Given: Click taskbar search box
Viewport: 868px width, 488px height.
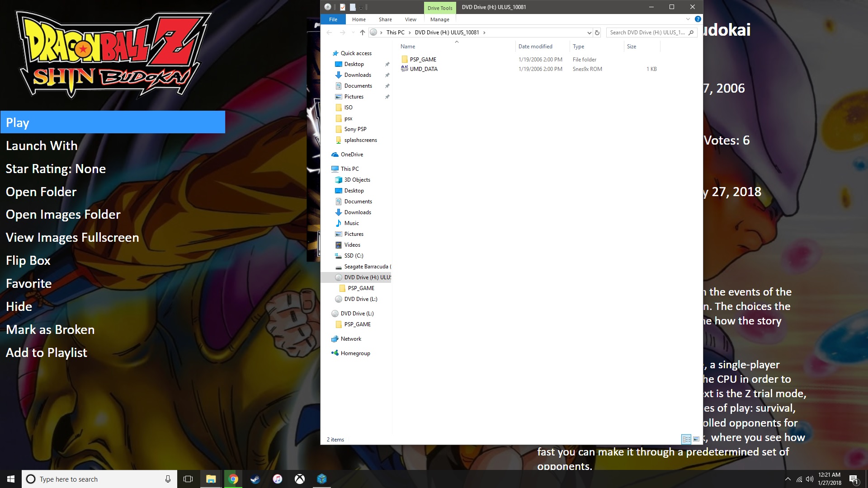Looking at the screenshot, I should coord(99,479).
